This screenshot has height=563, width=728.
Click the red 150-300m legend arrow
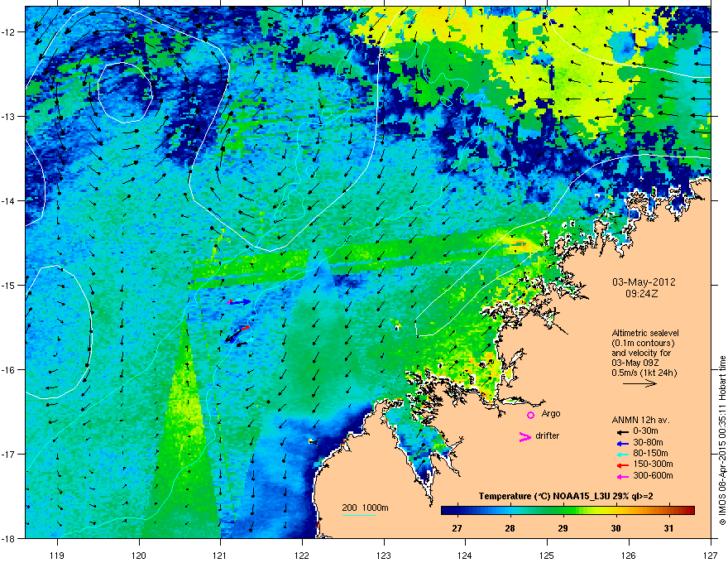(622, 465)
